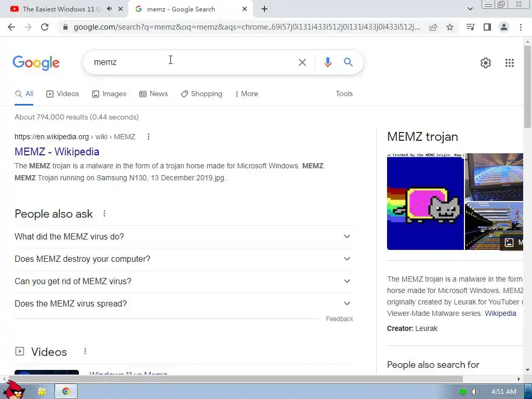Expand What did the MEMZ virus do?
The image size is (532, 399).
(183, 236)
